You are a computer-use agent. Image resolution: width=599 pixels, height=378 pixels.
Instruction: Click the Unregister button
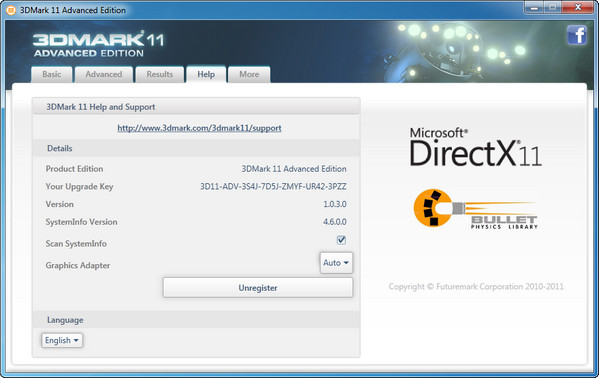tap(258, 288)
